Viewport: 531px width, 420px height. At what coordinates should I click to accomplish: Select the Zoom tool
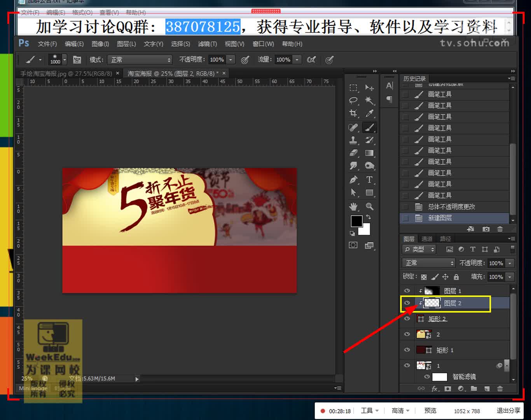click(369, 206)
